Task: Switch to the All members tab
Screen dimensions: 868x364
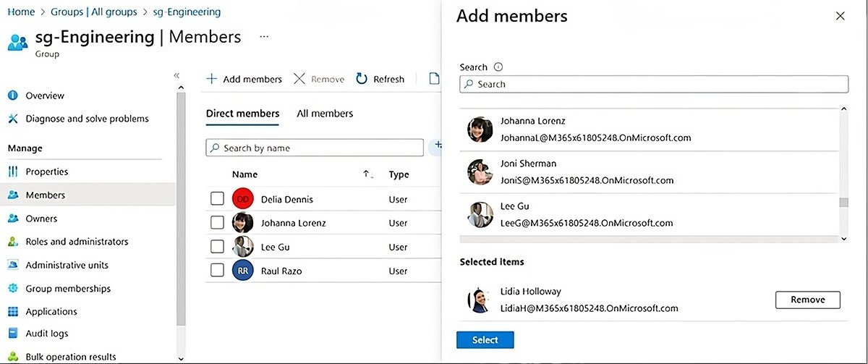Action: pyautogui.click(x=325, y=114)
